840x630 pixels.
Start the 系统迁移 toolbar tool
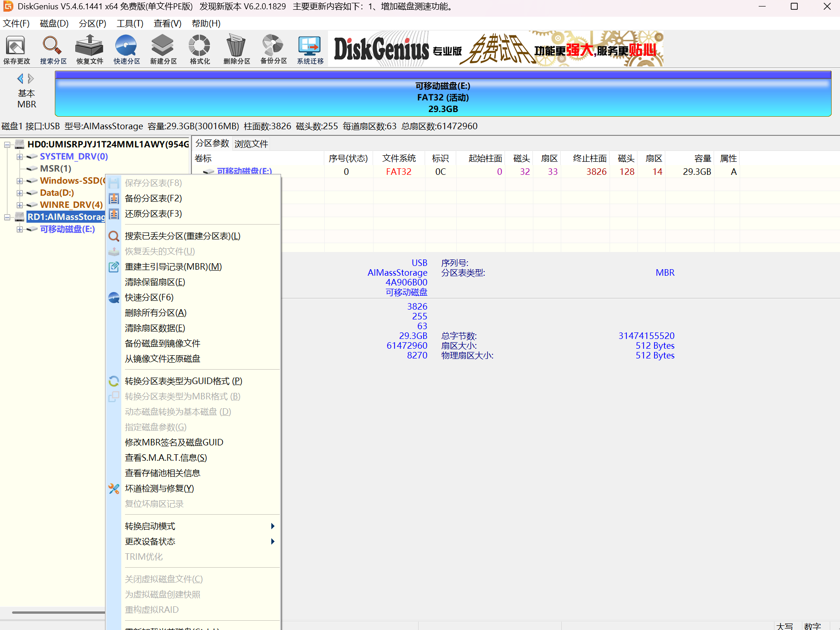click(x=310, y=49)
